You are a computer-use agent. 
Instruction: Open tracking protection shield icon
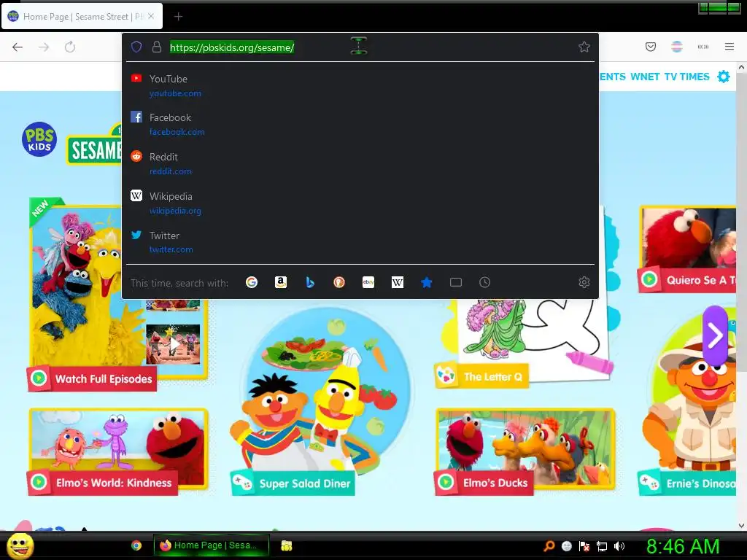[x=136, y=47]
